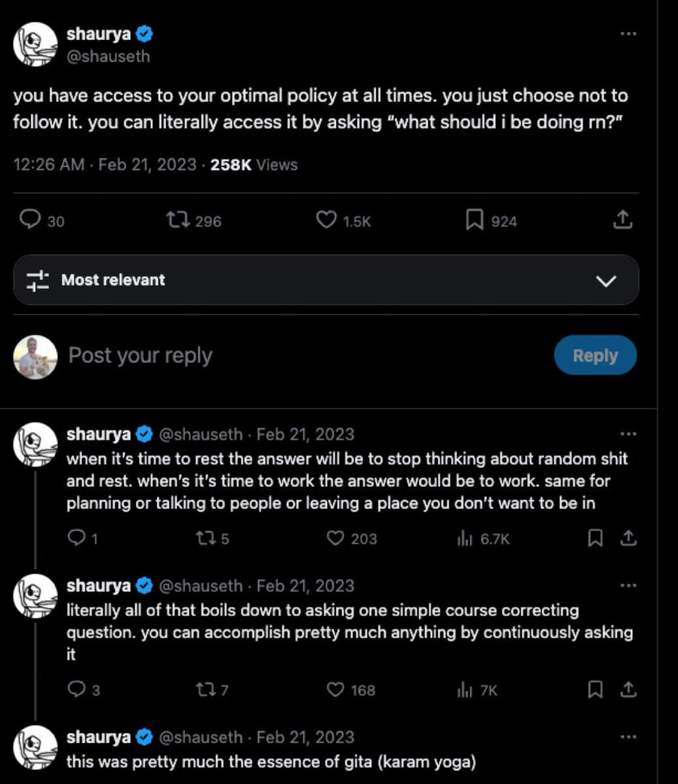Click reply icon on main tweet with 30 replies
The height and width of the screenshot is (784, 678).
click(31, 220)
